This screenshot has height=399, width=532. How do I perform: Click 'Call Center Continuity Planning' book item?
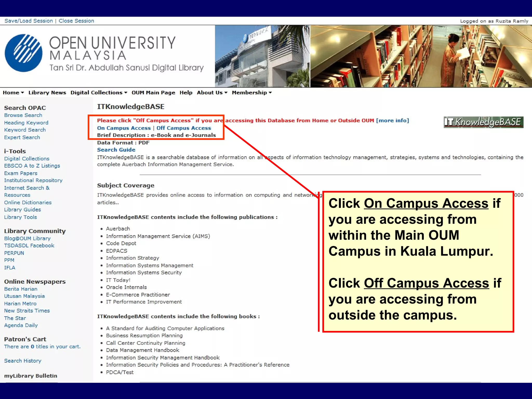coord(146,343)
